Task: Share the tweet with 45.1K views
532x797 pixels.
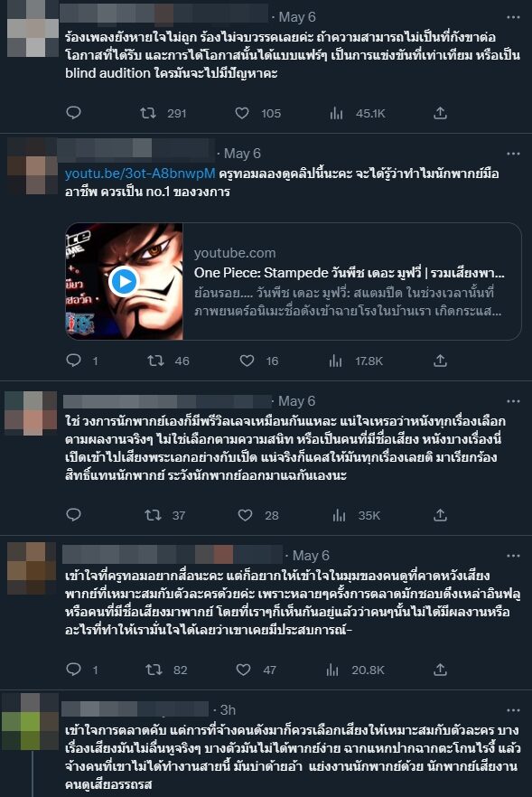Action: tap(440, 113)
